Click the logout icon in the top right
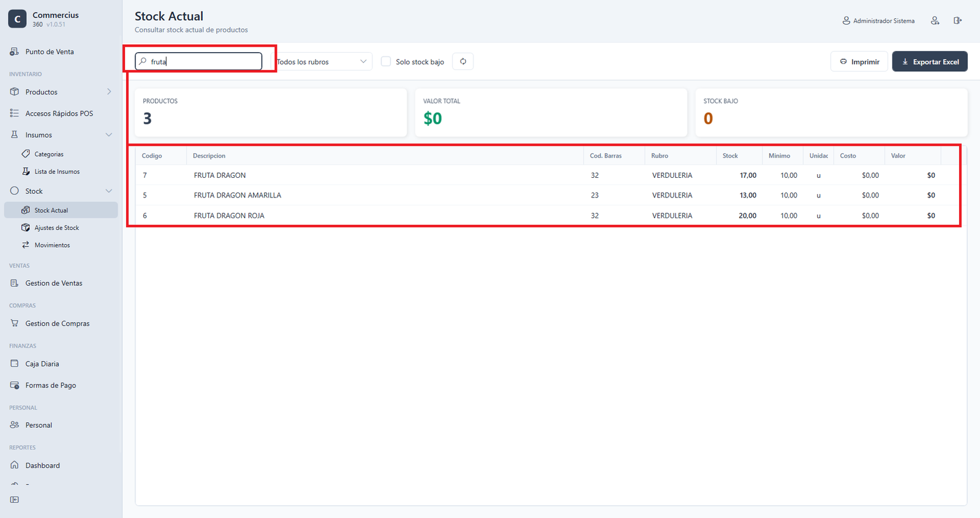Image resolution: width=980 pixels, height=518 pixels. pos(957,21)
